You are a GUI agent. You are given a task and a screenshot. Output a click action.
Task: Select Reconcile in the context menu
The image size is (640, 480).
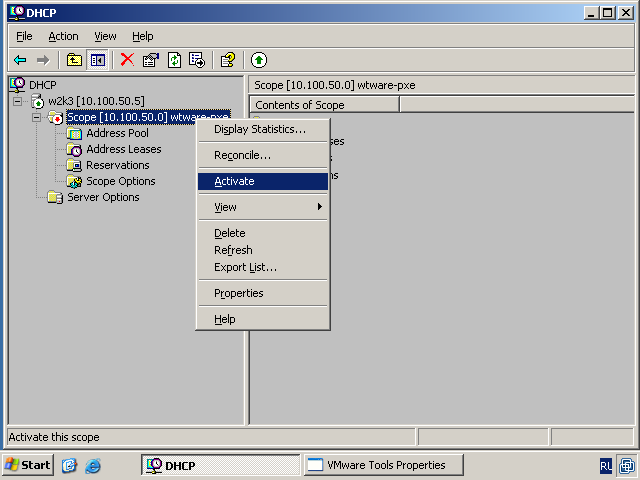242,155
